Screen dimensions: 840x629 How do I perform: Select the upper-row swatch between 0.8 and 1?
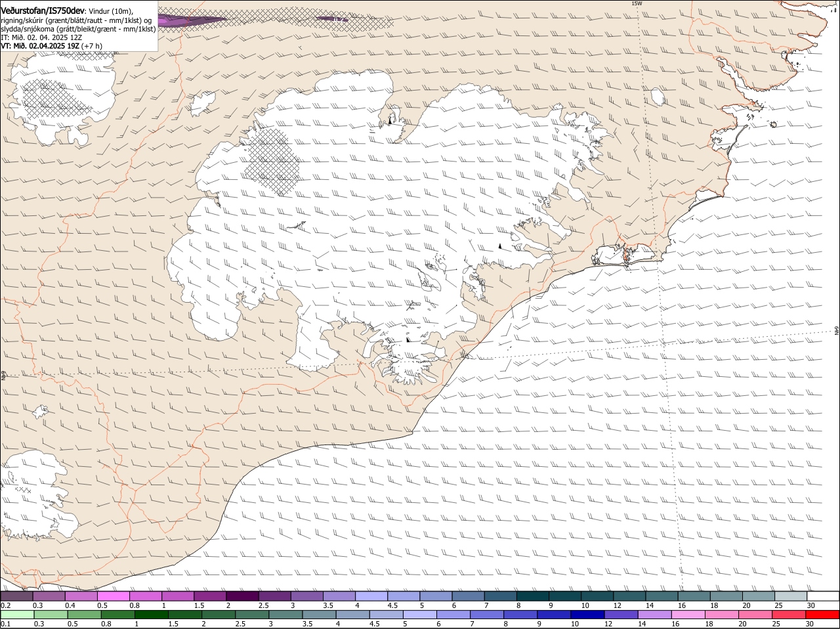(x=145, y=596)
